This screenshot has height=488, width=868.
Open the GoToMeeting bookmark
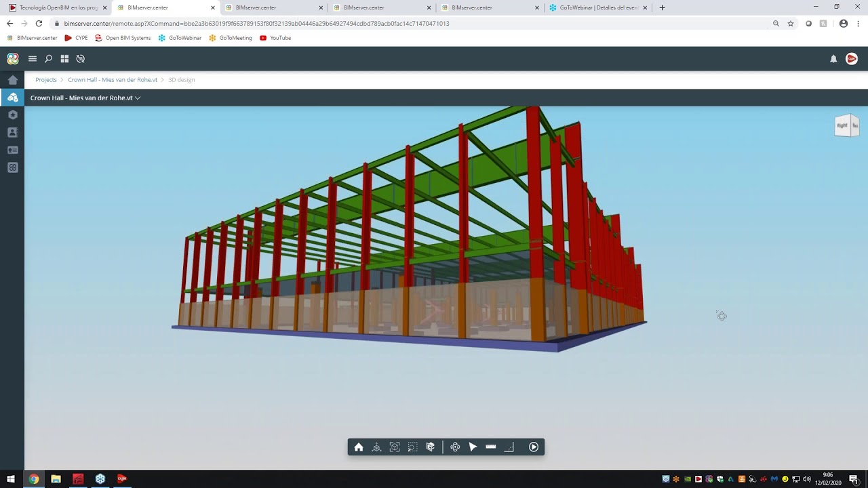tap(231, 38)
